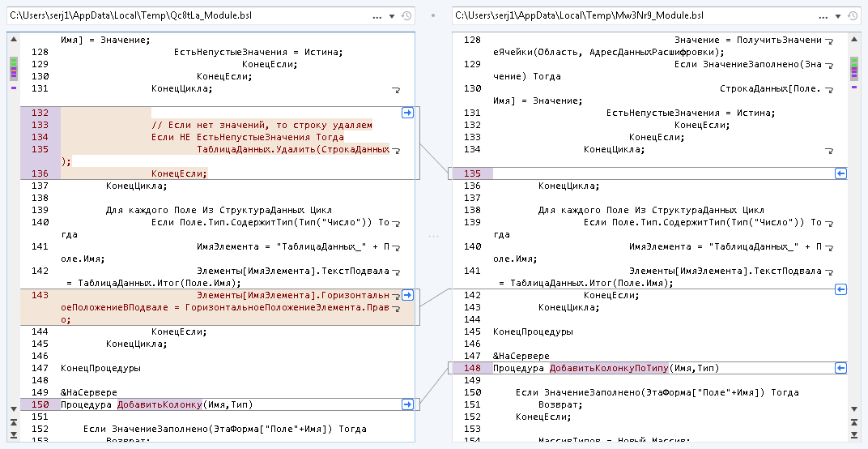
Task: Click the left file path field Qc8tLa_Module.bsl
Action: tap(186, 16)
